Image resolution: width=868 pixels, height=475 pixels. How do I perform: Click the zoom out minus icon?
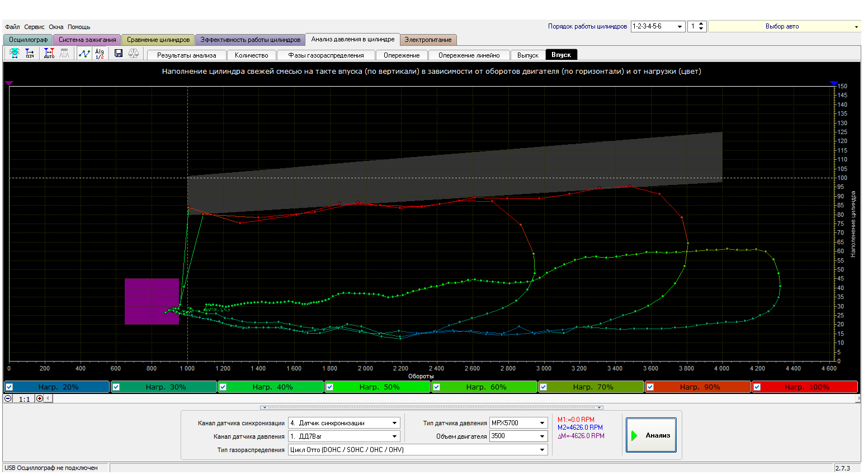(x=8, y=398)
